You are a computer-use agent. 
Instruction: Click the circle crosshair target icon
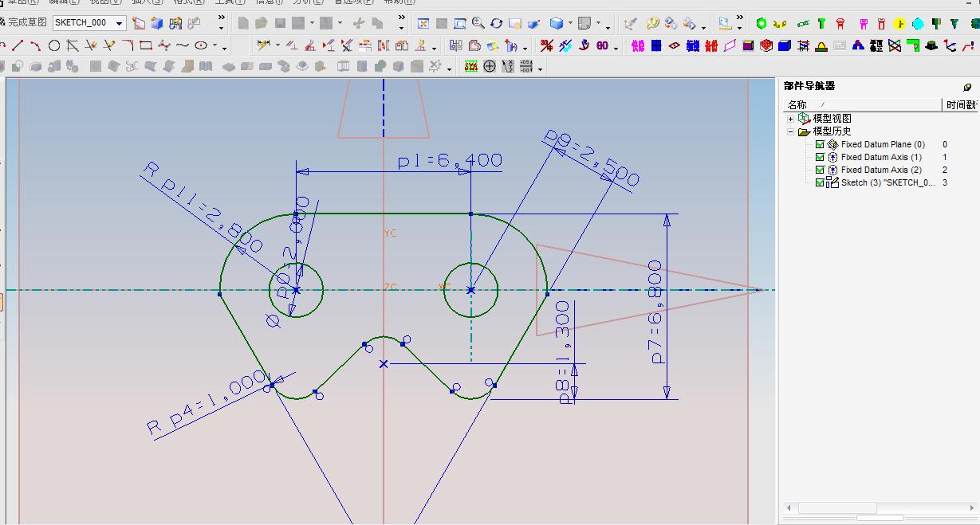tap(490, 66)
